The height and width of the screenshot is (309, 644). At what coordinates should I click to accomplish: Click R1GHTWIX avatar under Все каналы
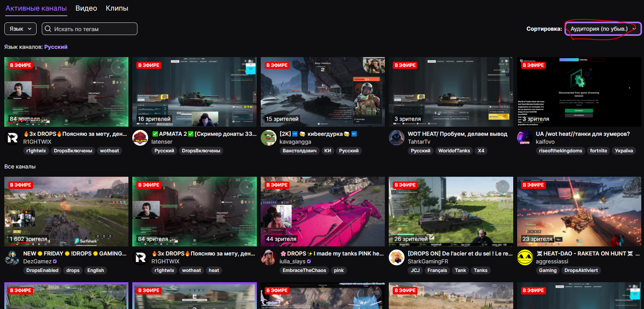coord(140,257)
